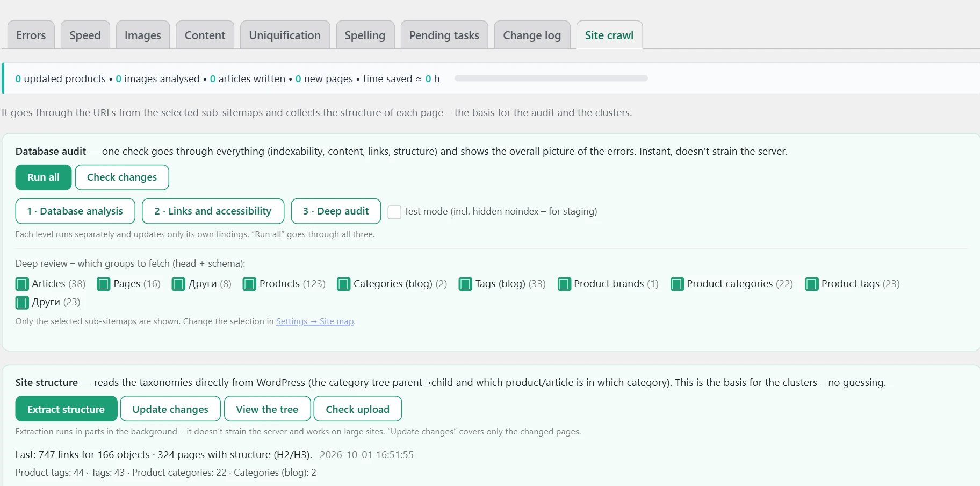Select the Uniquification tab
980x486 pixels.
tap(285, 35)
